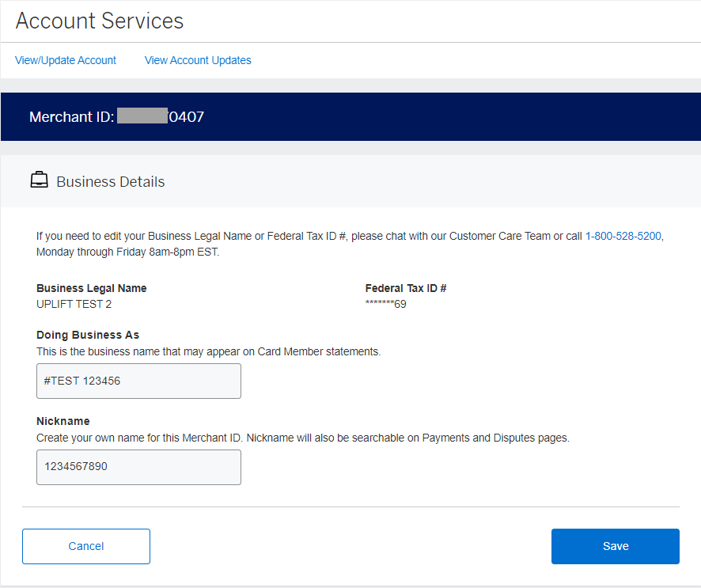The image size is (701, 588).
Task: Select the Nickname input field
Action: click(x=138, y=467)
